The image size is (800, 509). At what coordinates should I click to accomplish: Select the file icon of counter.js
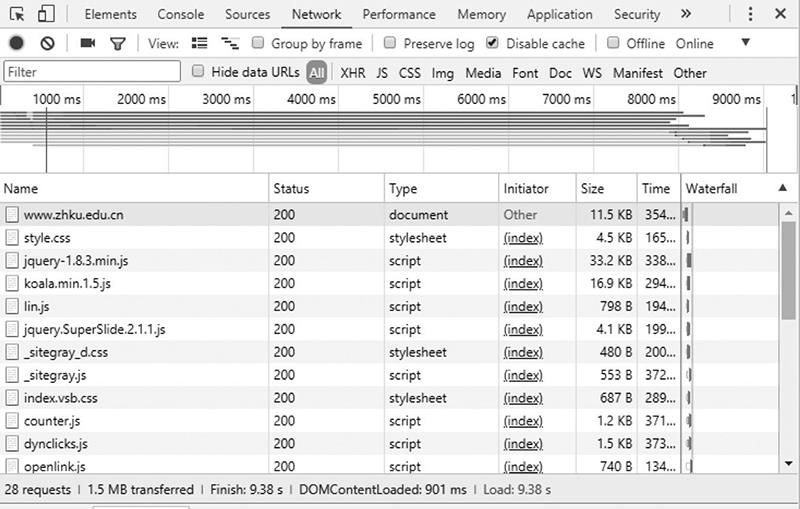click(12, 421)
